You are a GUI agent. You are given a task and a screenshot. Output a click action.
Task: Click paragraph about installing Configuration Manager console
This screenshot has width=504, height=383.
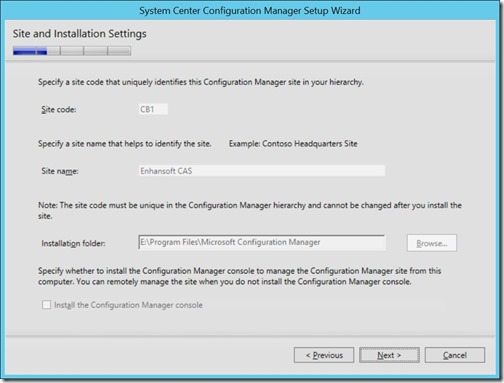tap(239, 276)
